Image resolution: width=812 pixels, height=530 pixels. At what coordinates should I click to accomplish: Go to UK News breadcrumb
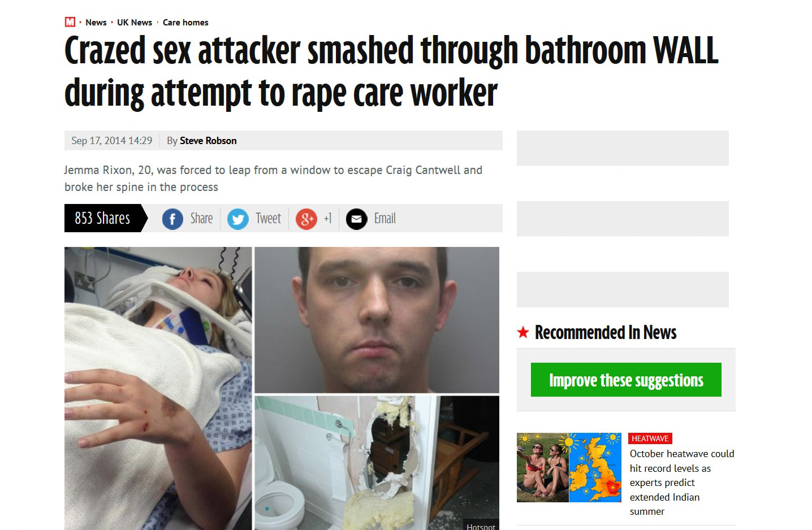[135, 23]
